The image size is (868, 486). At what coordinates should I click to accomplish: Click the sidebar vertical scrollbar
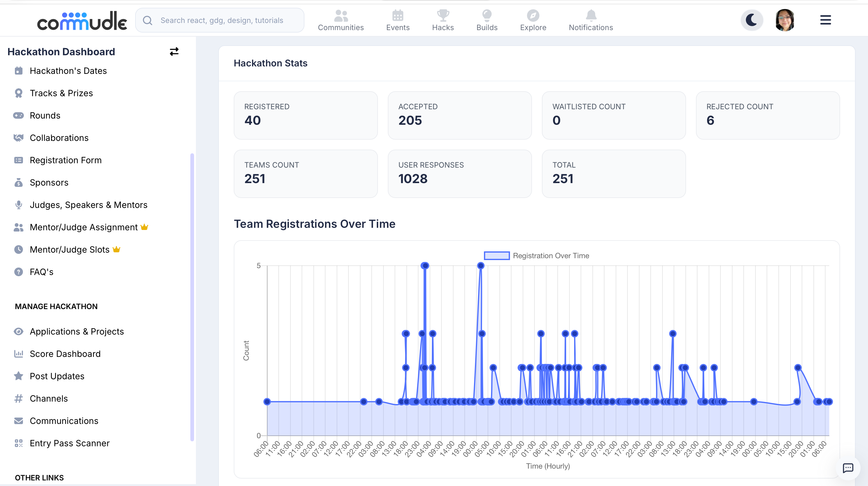coord(192,297)
